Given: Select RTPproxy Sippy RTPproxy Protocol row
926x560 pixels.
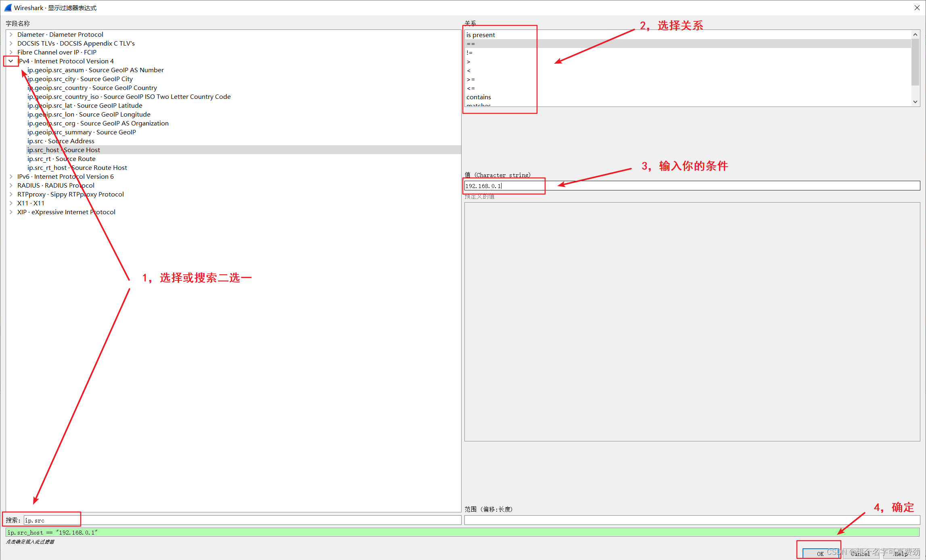Looking at the screenshot, I should (238, 194).
